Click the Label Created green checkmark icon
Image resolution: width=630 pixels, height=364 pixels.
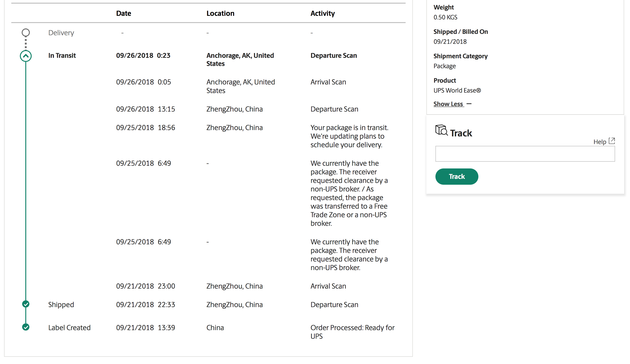click(26, 327)
